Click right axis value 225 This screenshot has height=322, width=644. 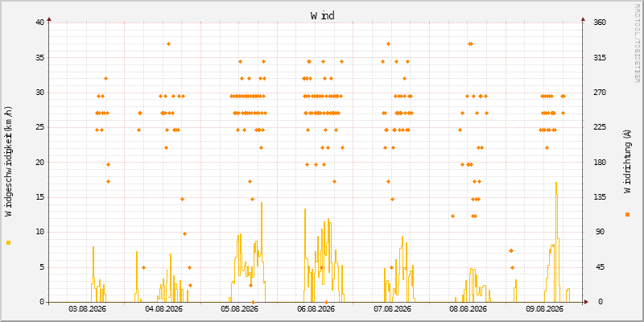600,127
